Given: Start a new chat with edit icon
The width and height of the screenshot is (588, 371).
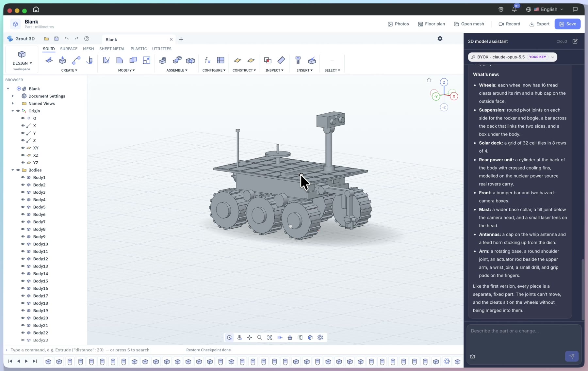Looking at the screenshot, I should 575,41.
